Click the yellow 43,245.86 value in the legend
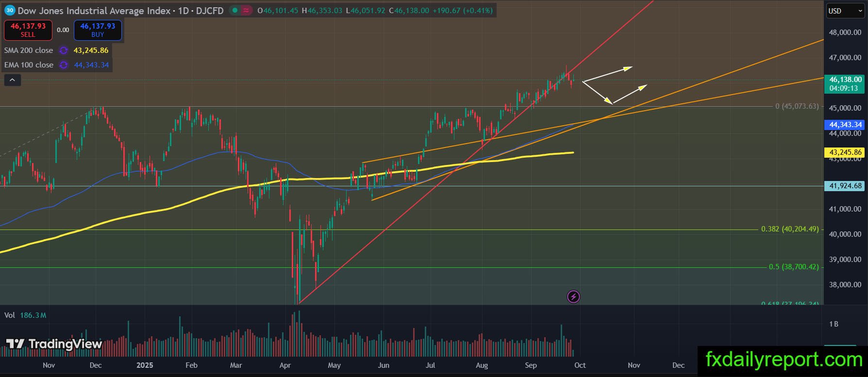Viewport: 868px width, 377px height. 91,50
